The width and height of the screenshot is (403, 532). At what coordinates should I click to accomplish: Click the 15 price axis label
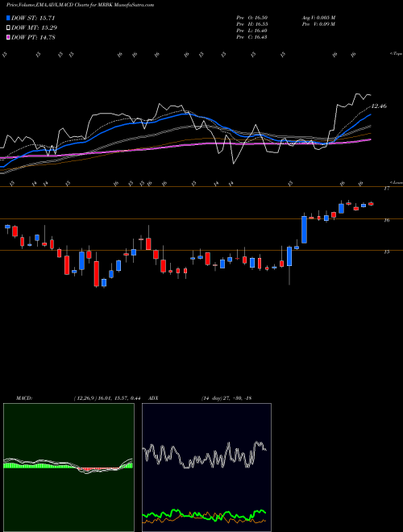point(386,251)
